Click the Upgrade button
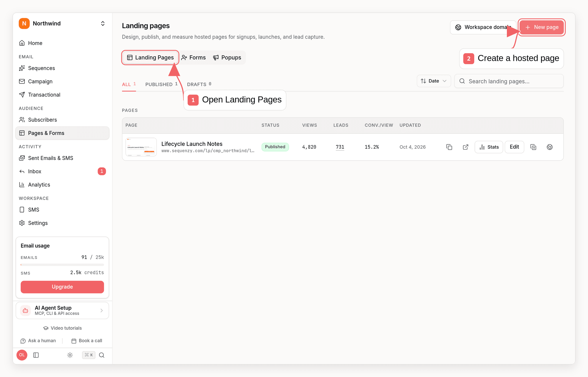 coord(62,287)
